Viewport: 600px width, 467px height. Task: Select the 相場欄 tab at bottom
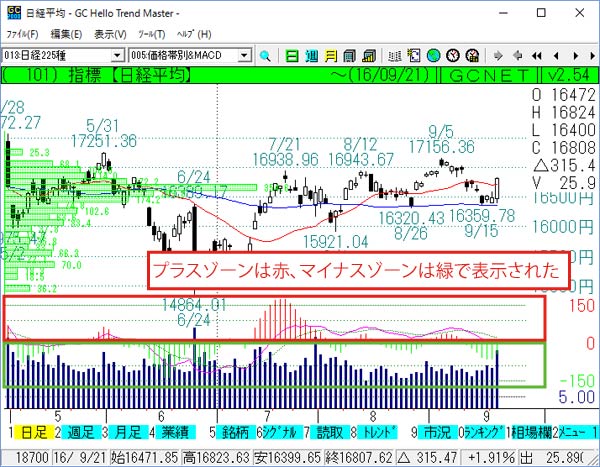pyautogui.click(x=532, y=433)
